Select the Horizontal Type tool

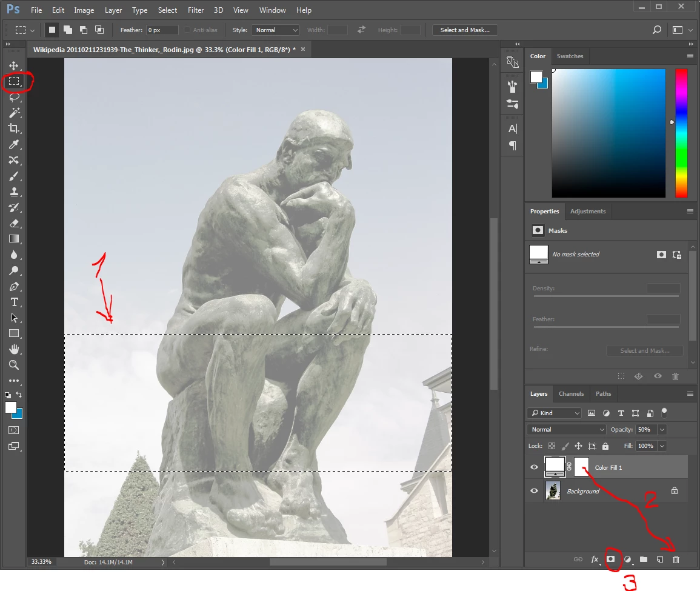point(14,302)
